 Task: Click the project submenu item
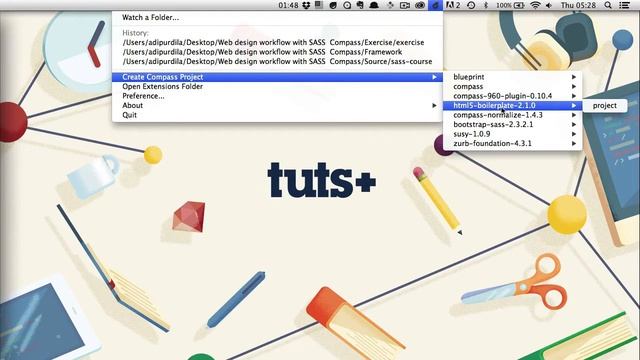pyautogui.click(x=604, y=105)
